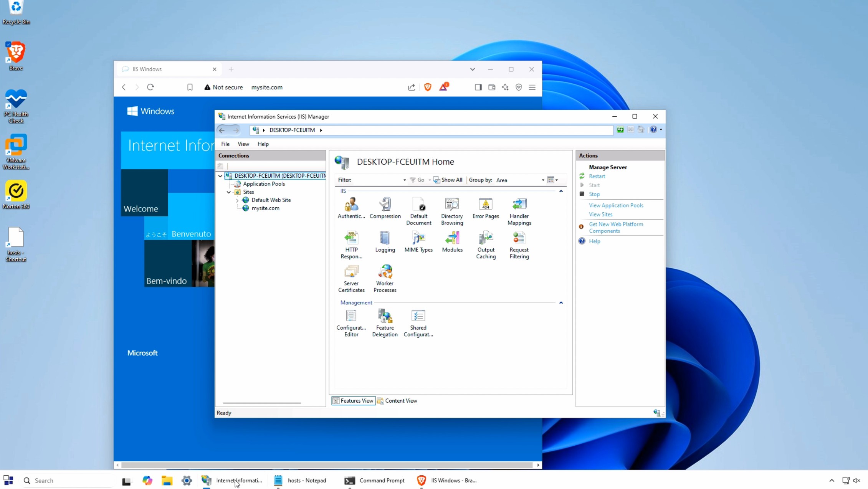Click the View Application Pools link

[x=616, y=205]
